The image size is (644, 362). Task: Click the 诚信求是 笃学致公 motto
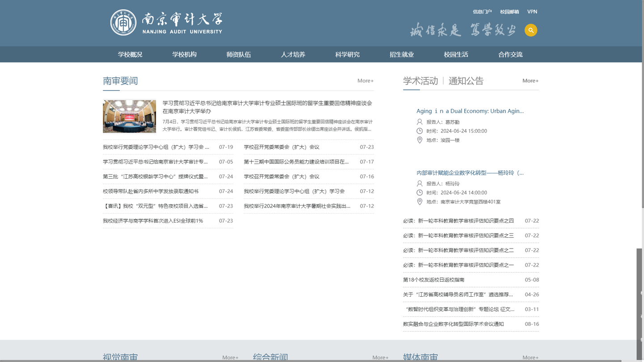(463, 30)
